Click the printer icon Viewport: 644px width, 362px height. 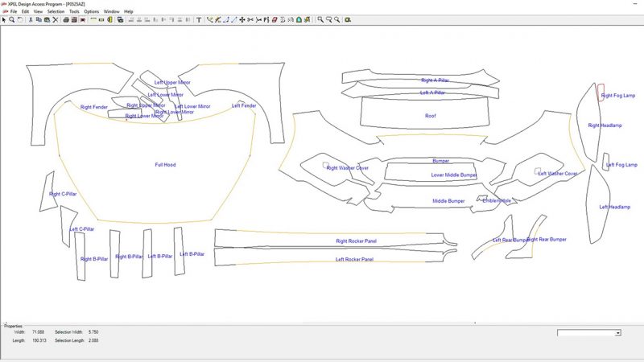click(x=66, y=19)
